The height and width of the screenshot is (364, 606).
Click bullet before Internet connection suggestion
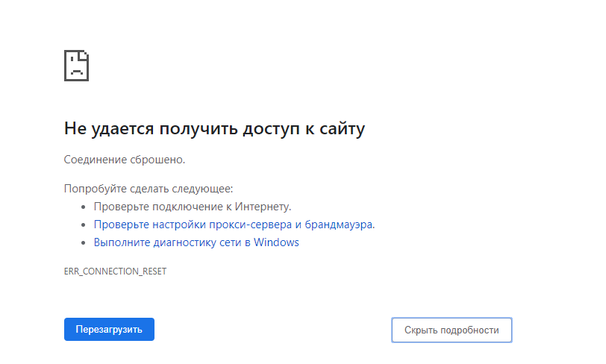coord(83,207)
